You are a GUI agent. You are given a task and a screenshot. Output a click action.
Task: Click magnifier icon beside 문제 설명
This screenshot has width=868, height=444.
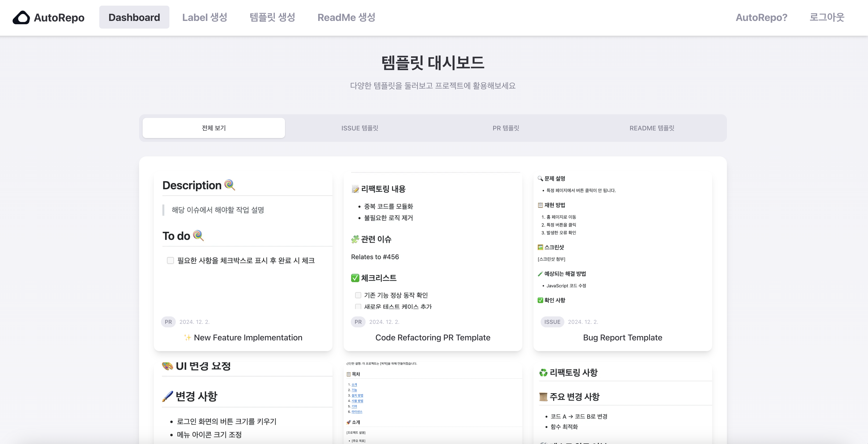coord(540,179)
